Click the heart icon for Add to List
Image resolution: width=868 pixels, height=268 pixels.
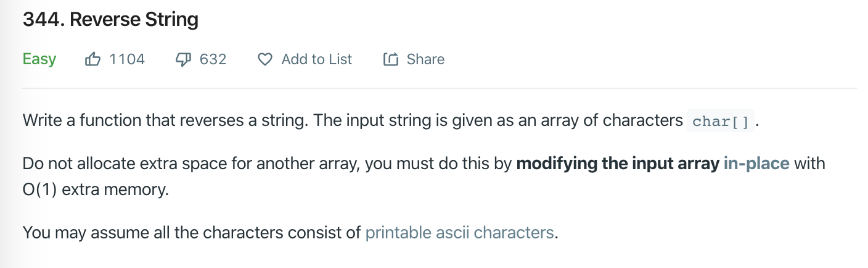pyautogui.click(x=264, y=59)
